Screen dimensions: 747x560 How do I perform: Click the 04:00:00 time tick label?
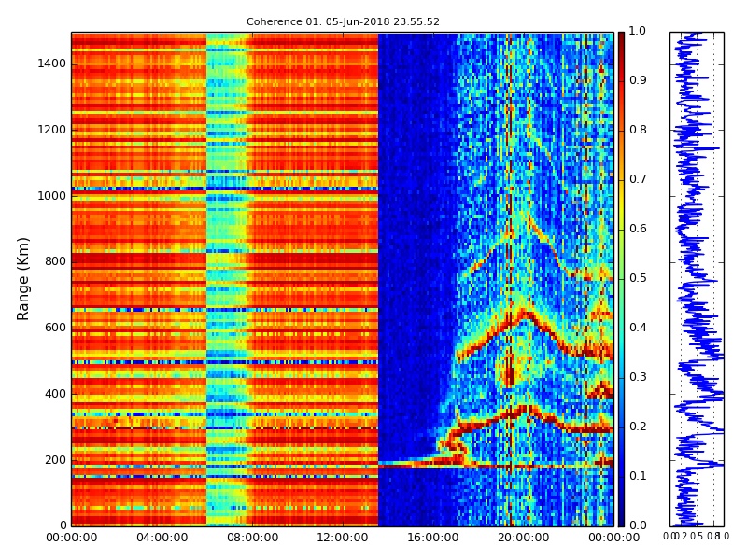[162, 538]
